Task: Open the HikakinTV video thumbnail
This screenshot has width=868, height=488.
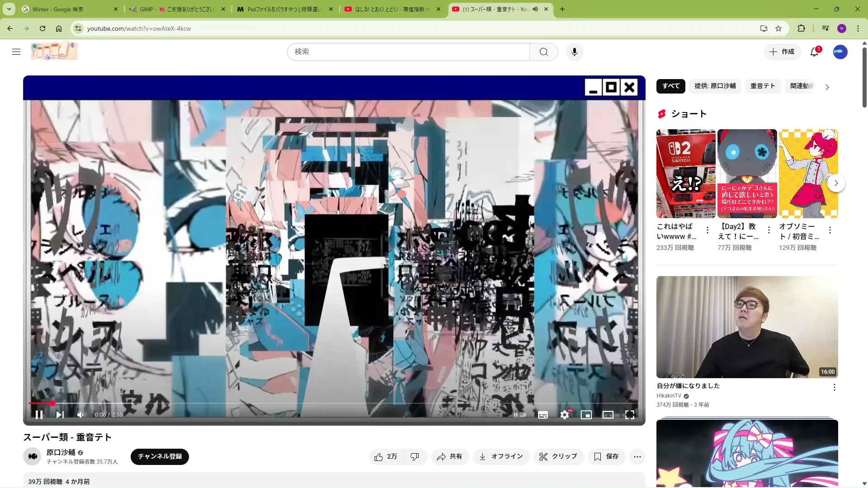Action: point(747,327)
